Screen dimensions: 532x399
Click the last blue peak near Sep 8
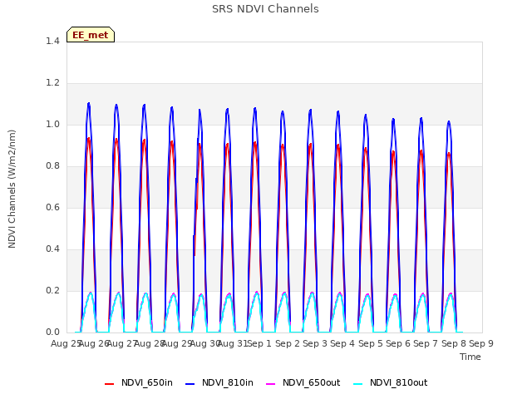coord(449,122)
